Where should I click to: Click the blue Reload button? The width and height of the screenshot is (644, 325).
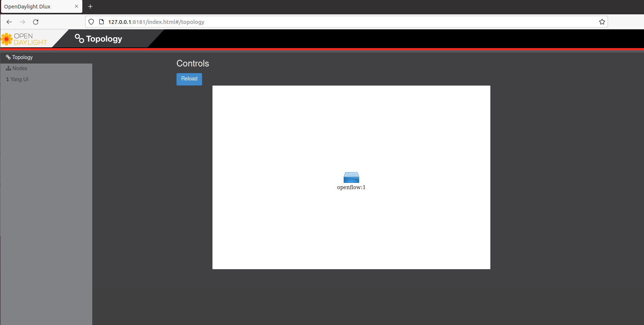189,79
